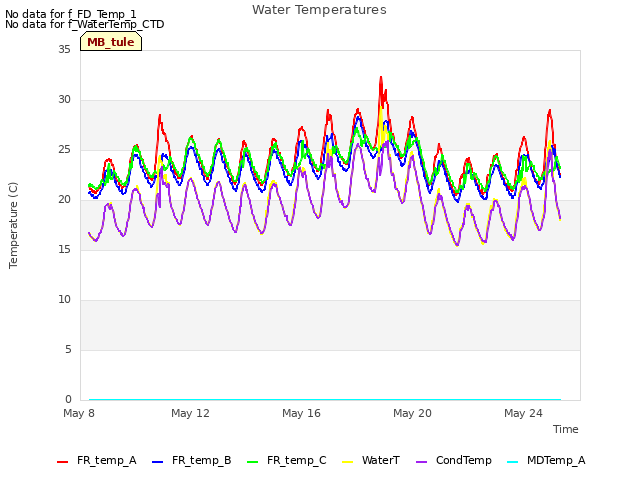Click the May 20 x-axis label
640x480 pixels.
pos(412,413)
